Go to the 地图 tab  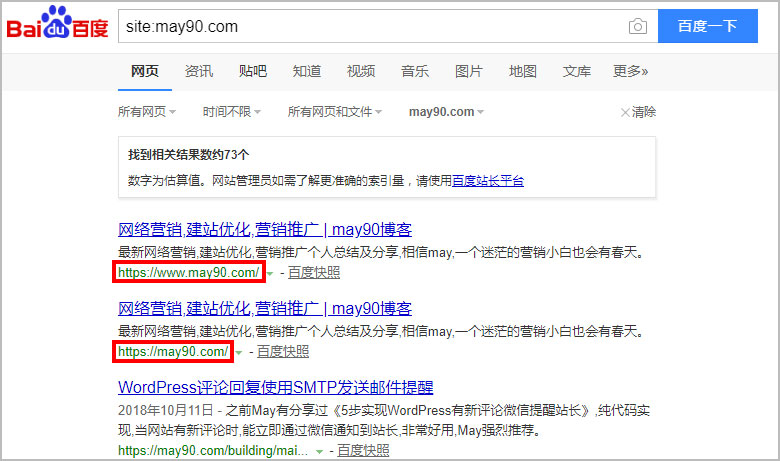[522, 71]
